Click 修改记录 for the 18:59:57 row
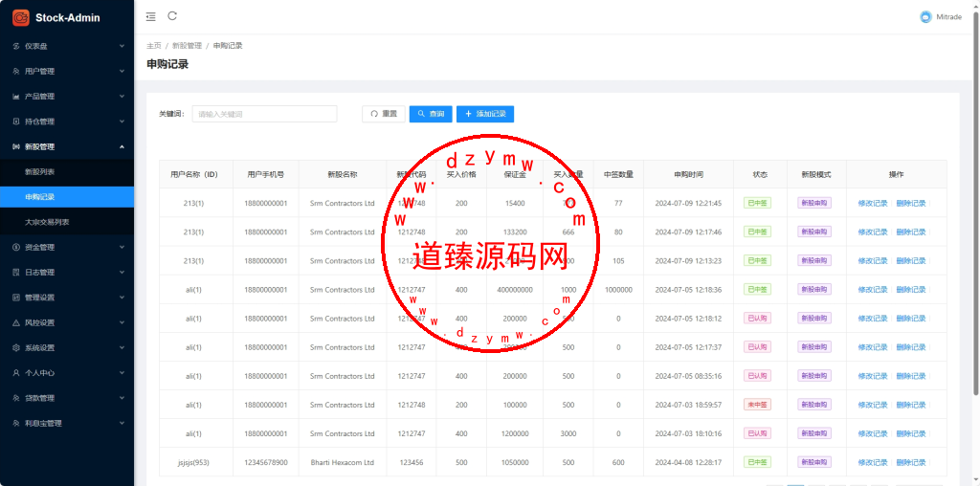The width and height of the screenshot is (980, 486). (x=873, y=405)
